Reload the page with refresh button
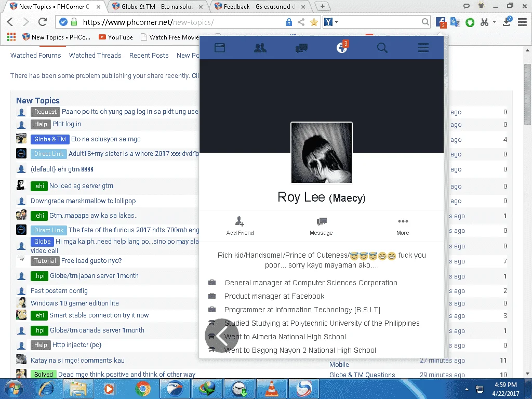The image size is (532, 399). click(43, 22)
